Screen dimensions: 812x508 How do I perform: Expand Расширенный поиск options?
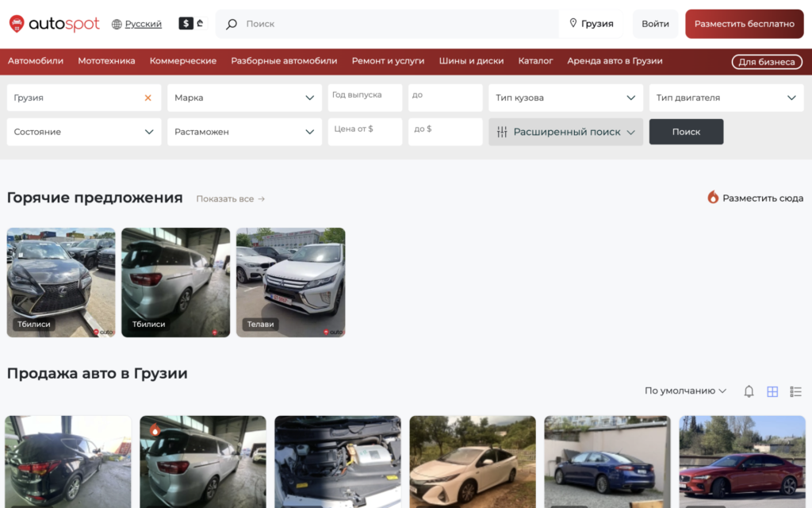(x=565, y=132)
